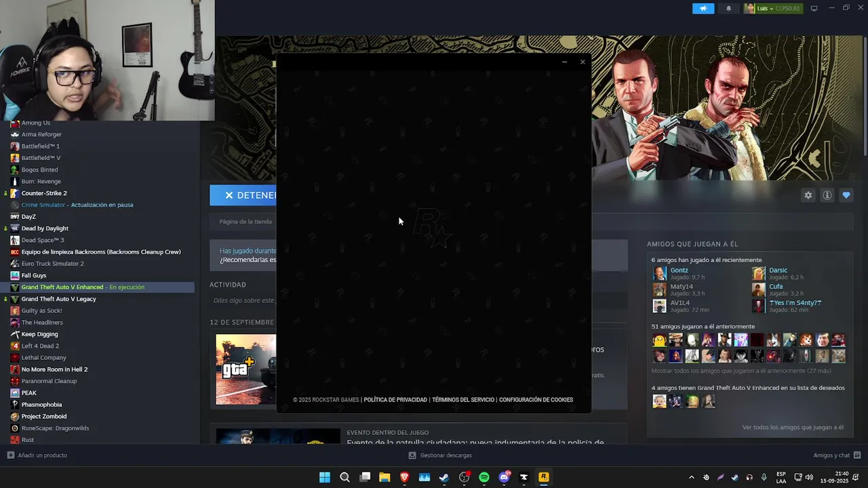Screen dimensions: 868x488
Task: Open the Página de la tienda tab
Action: point(245,222)
